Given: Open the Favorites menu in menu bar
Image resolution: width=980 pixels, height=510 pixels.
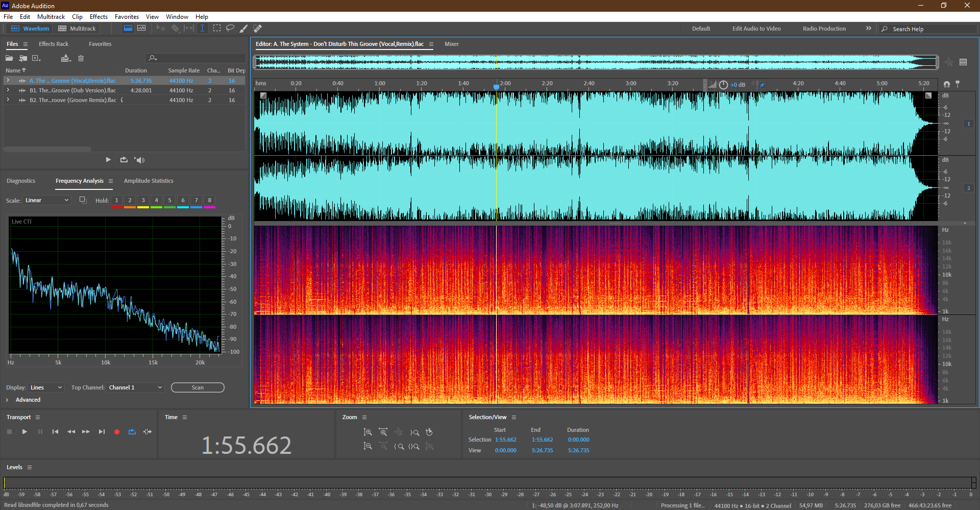Looking at the screenshot, I should pos(127,17).
